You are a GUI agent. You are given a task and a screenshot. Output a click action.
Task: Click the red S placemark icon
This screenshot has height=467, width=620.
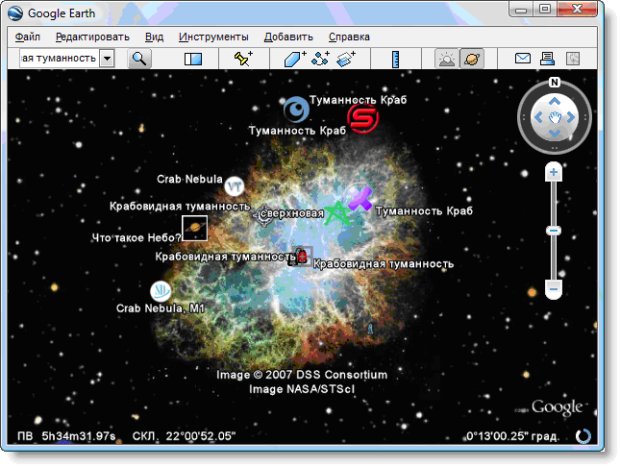pos(363,118)
